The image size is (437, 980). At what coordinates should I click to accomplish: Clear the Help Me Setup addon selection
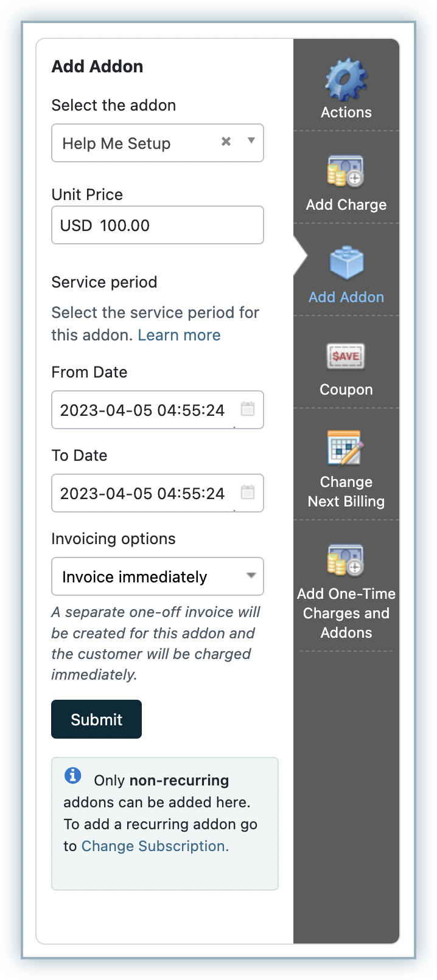pos(226,142)
